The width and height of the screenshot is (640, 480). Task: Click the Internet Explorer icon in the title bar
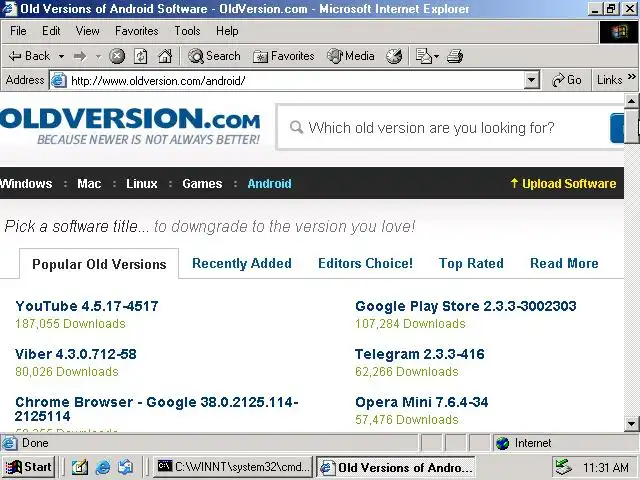click(9, 8)
